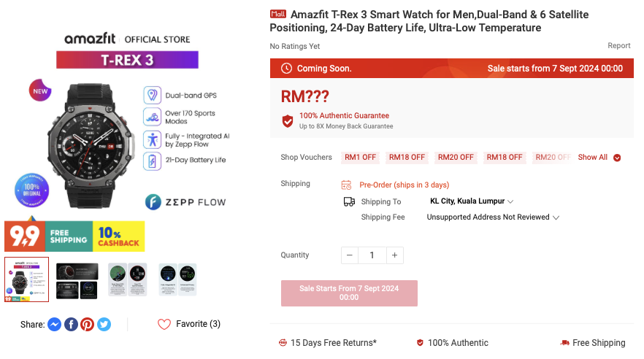Select the second product thumbnail image
644x359 pixels.
[77, 281]
